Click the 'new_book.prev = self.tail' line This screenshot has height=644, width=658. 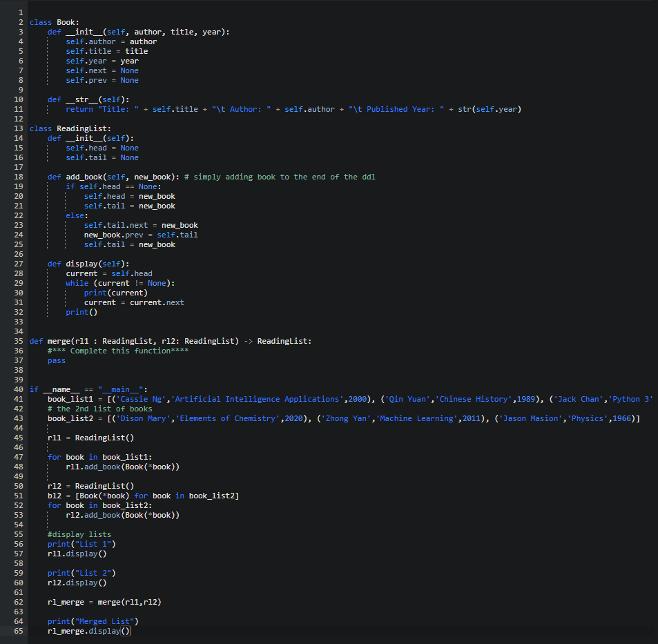141,235
